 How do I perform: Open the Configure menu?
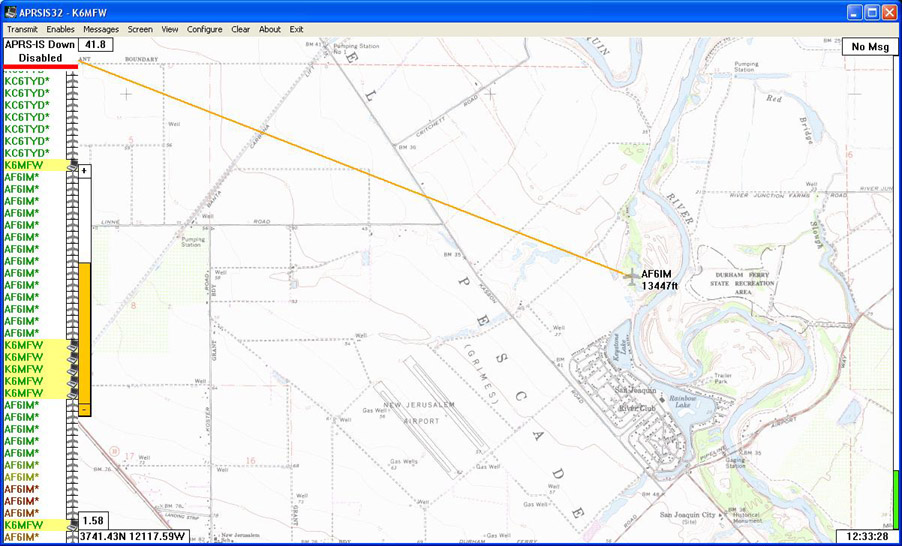coord(205,29)
